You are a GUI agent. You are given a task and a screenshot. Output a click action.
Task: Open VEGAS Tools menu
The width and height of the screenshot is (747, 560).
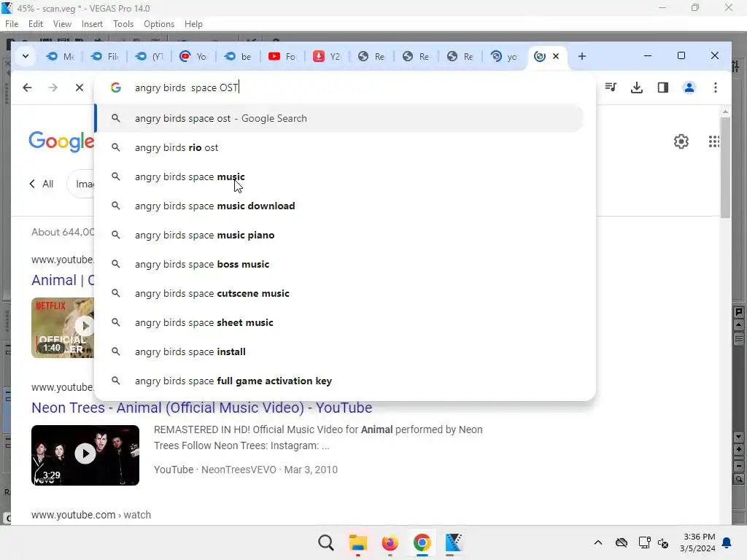click(123, 24)
